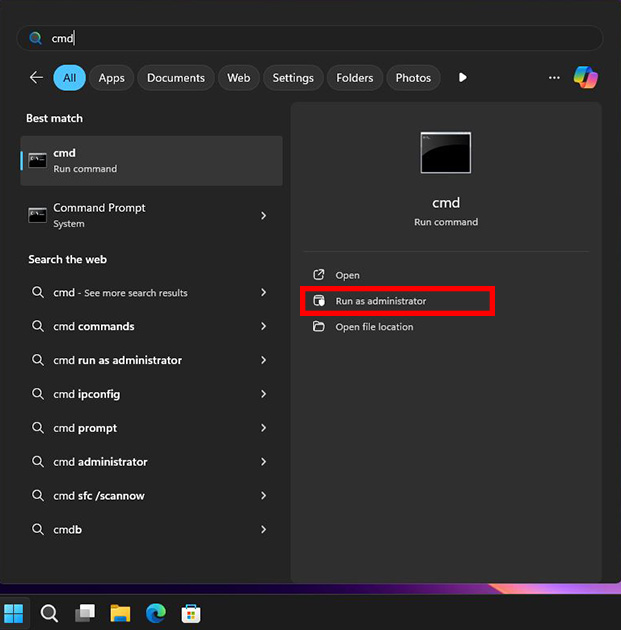
Task: Switch to the Settings filter tab
Action: (x=293, y=78)
